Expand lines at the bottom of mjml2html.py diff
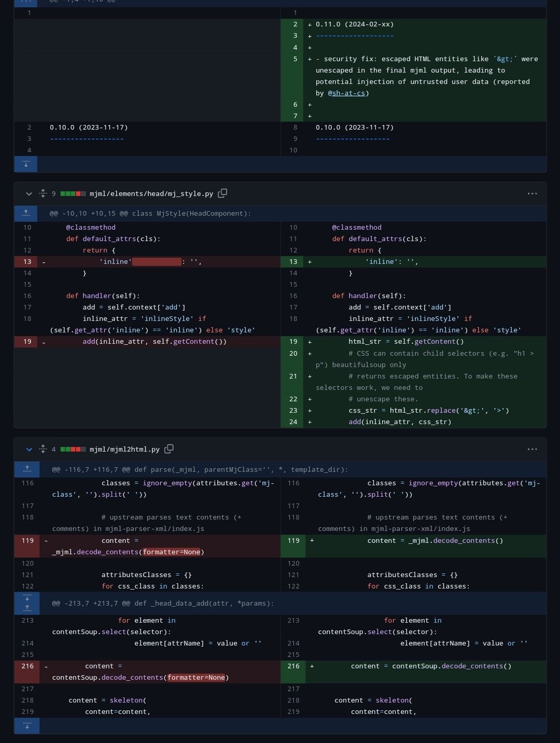Viewport: 560px width, 743px height. pyautogui.click(x=26, y=725)
